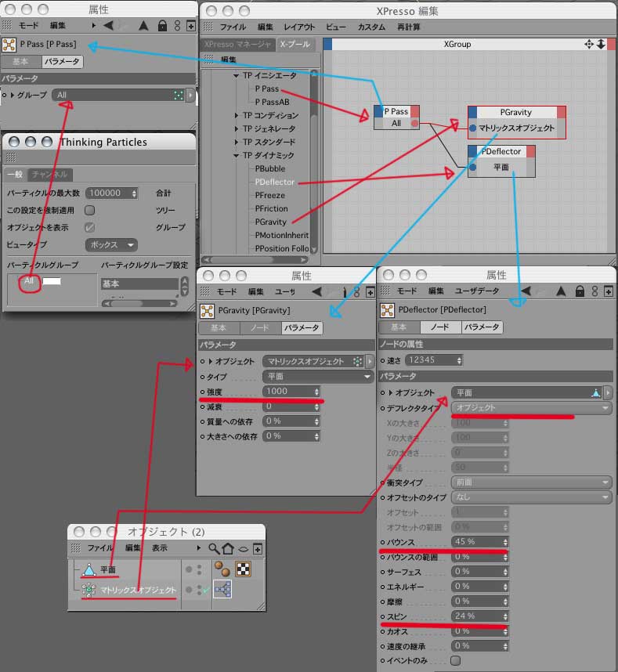Click the P Pass node icon in attributes header
618x672 pixels.
click(x=9, y=45)
